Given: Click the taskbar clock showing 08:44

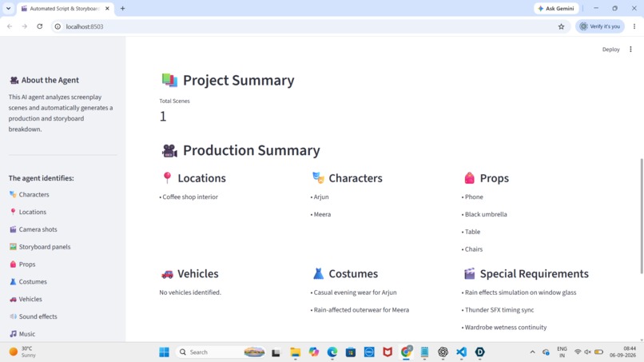Looking at the screenshot, I should coord(623,352).
